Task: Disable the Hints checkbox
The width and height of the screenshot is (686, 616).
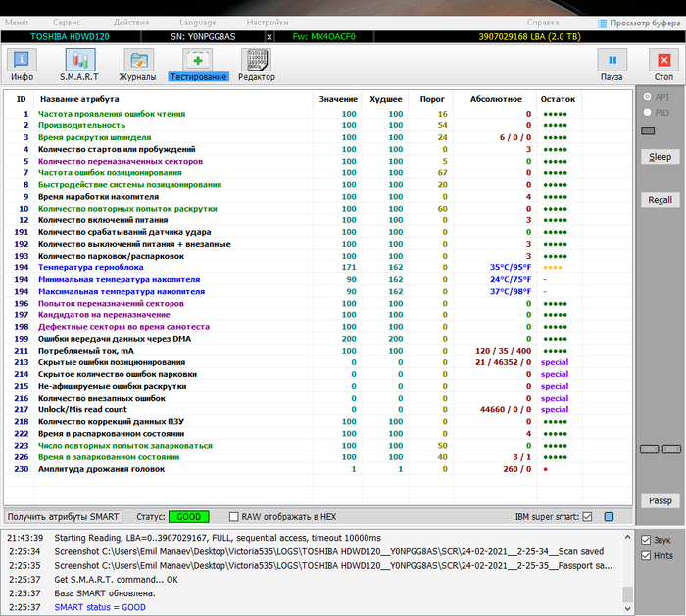Action: pos(645,555)
